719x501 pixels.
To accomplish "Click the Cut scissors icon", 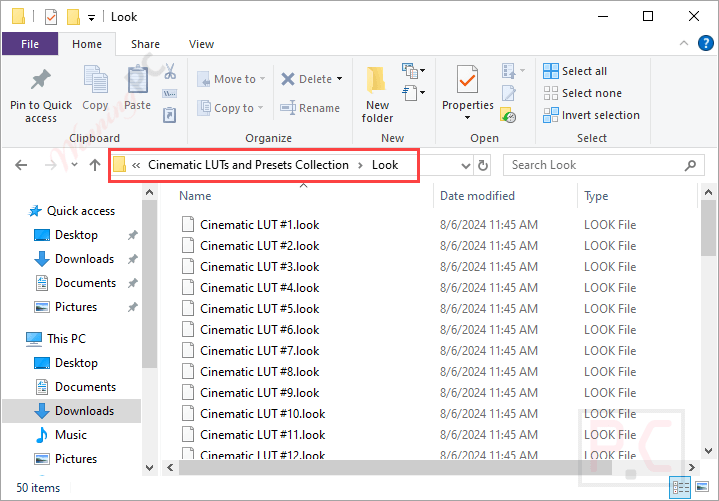I will (170, 72).
